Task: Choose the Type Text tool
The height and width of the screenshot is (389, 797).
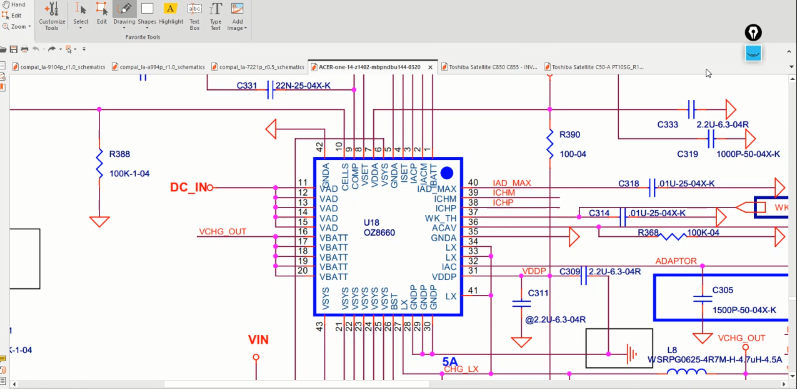Action: click(216, 15)
